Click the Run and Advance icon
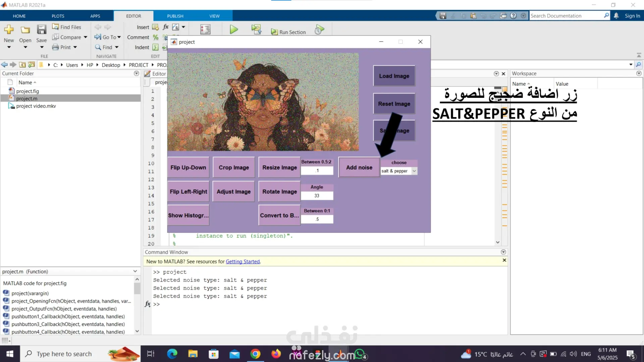The image size is (644, 362). pos(257,29)
